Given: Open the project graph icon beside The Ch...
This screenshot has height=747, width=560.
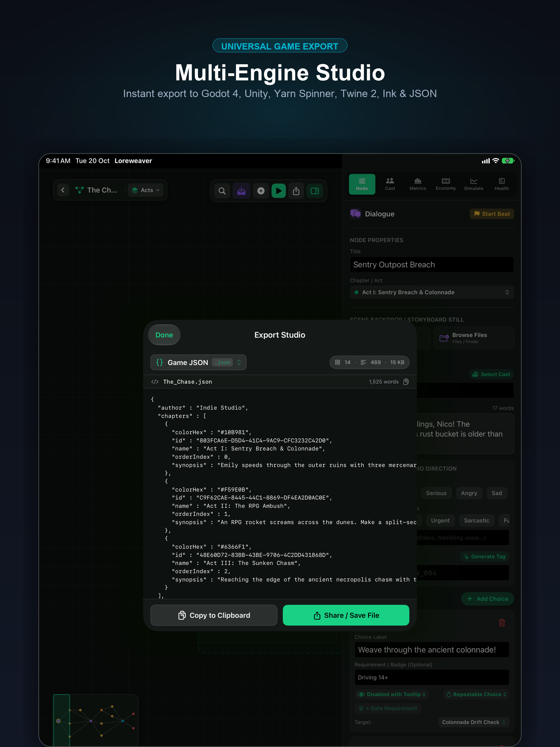Looking at the screenshot, I should [x=79, y=190].
